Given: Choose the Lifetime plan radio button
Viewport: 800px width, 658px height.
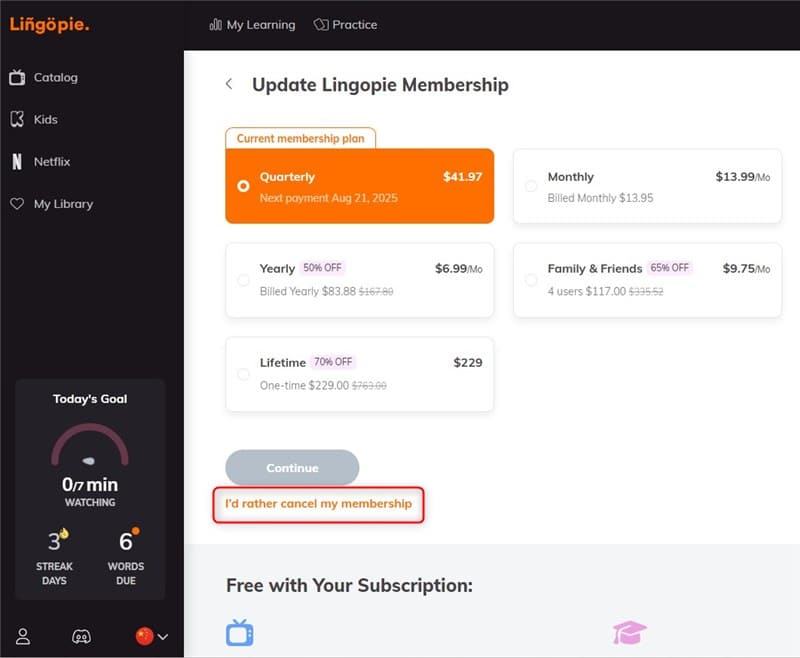Looking at the screenshot, I should 243,374.
